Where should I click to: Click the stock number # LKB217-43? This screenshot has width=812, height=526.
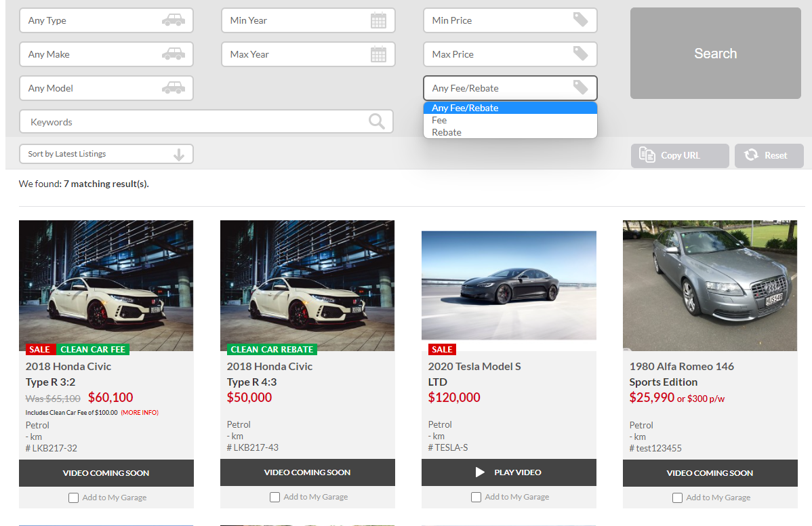[x=253, y=447]
